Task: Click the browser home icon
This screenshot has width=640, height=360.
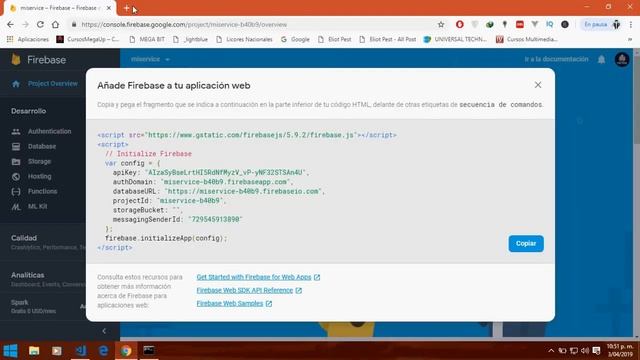Action: (x=55, y=24)
